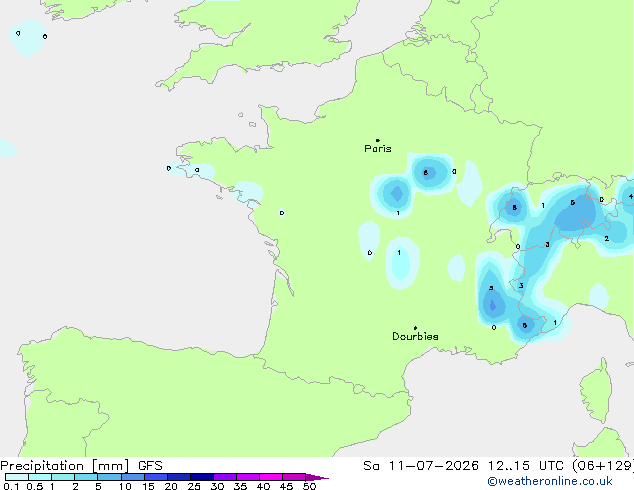The image size is (634, 490).
Task: Click the Paris city label
Action: pyautogui.click(x=378, y=149)
